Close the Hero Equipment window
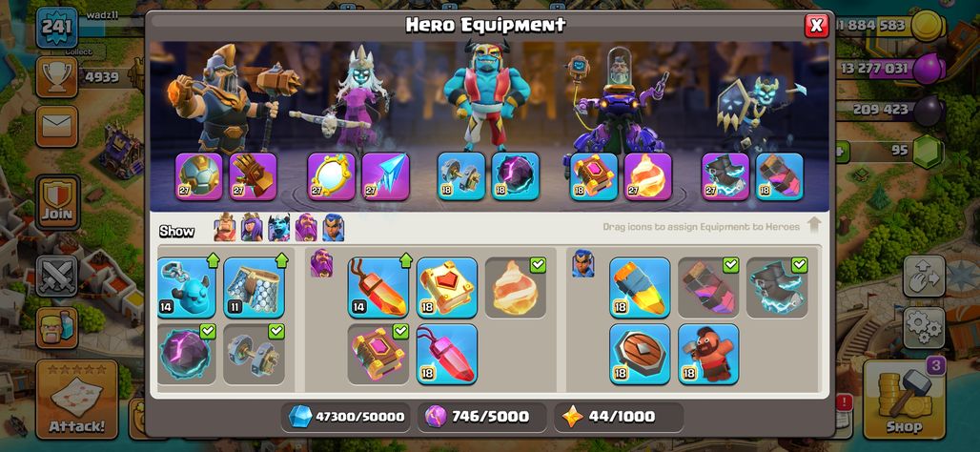Screen dimensions: 980x452 [816, 26]
